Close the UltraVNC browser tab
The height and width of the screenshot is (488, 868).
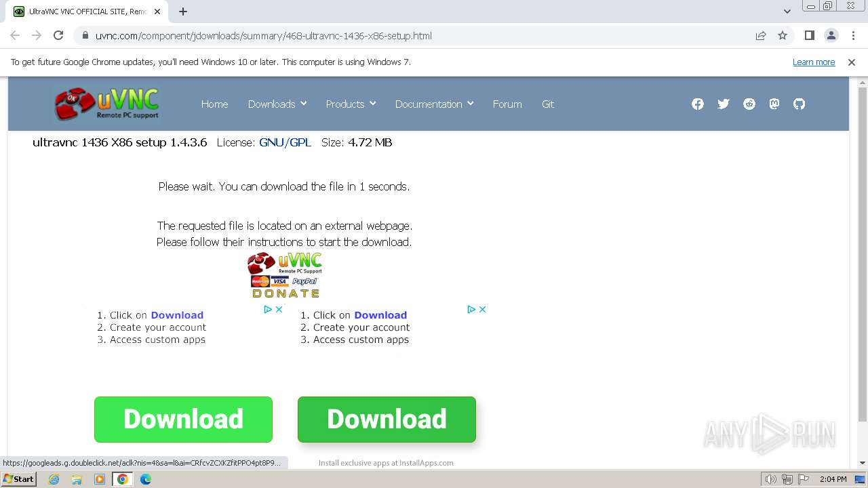(158, 12)
